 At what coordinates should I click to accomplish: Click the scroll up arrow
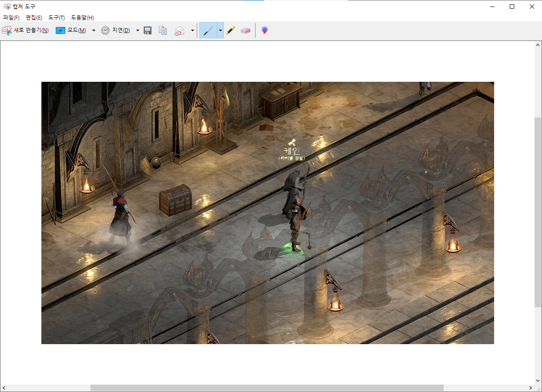[538, 45]
